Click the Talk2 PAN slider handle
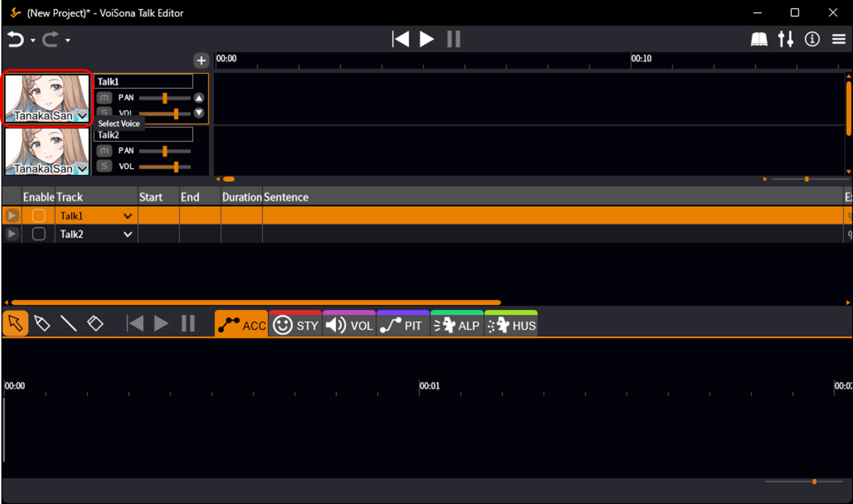Image resolution: width=853 pixels, height=504 pixels. point(165,151)
